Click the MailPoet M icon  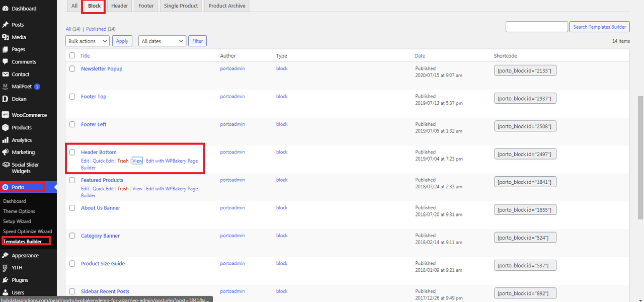point(6,87)
